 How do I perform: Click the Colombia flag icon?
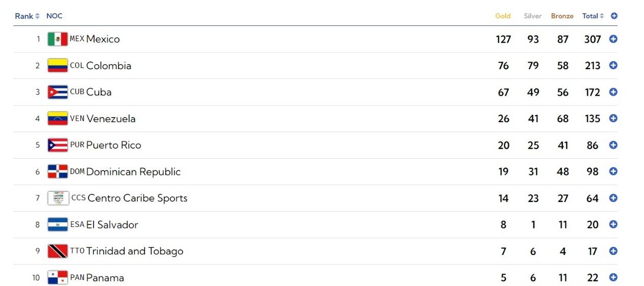pos(57,66)
